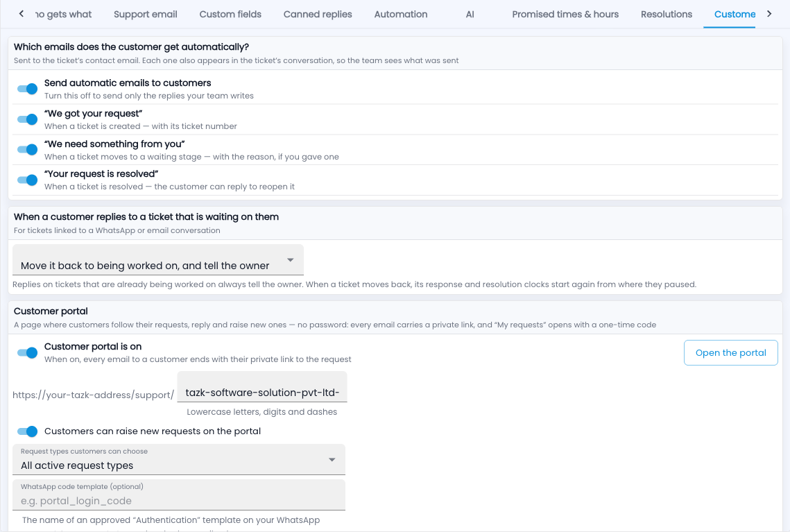Focus the WhatsApp code template field

(179, 495)
